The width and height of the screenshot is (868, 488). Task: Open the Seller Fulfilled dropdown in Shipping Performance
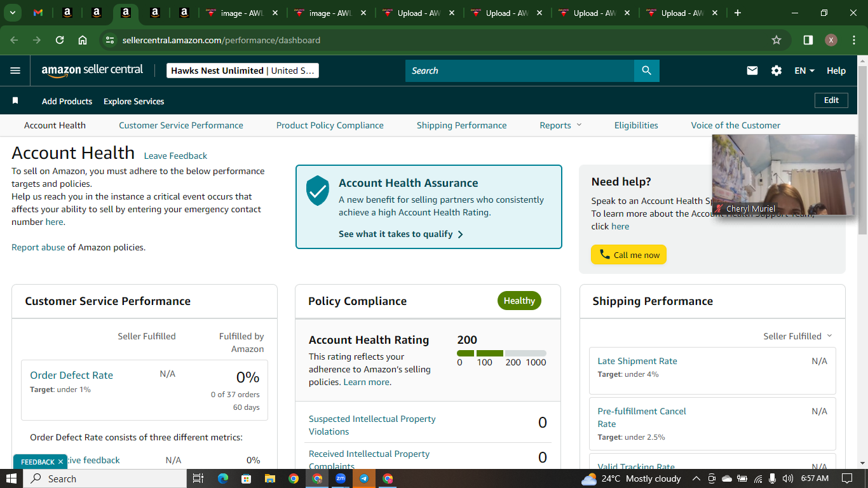(797, 336)
